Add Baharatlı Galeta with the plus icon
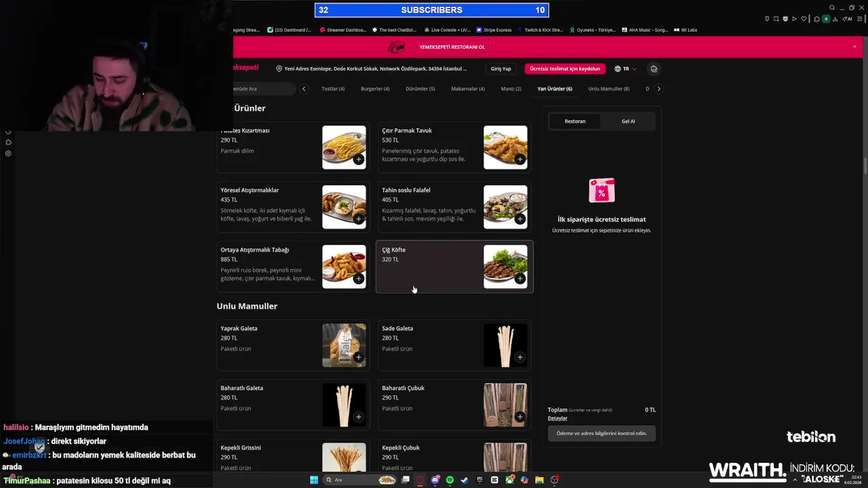 click(x=358, y=417)
